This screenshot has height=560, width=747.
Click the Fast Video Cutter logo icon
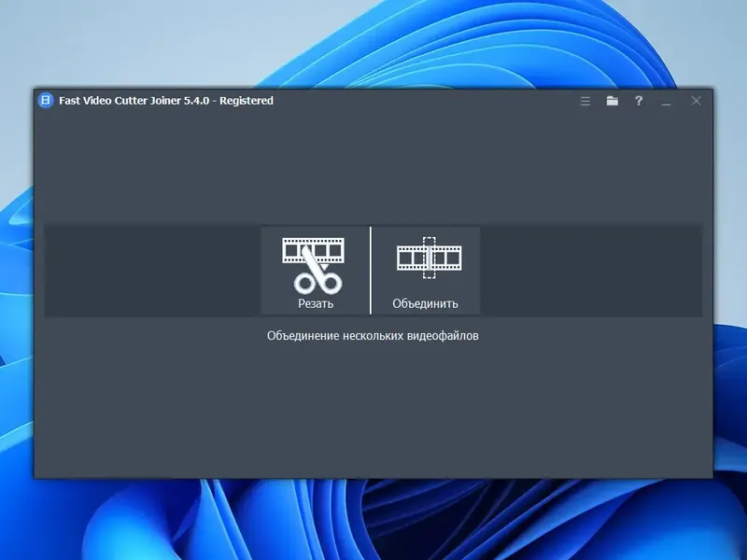point(44,101)
